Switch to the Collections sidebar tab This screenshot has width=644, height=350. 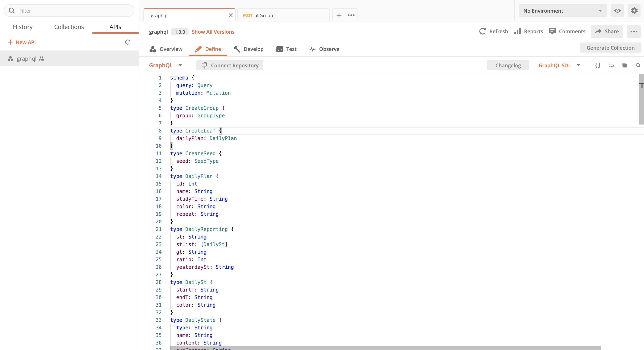[69, 27]
